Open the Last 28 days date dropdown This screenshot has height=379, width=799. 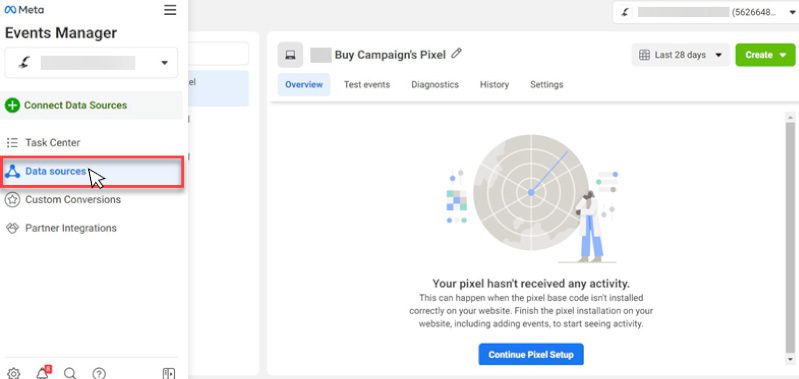click(681, 55)
